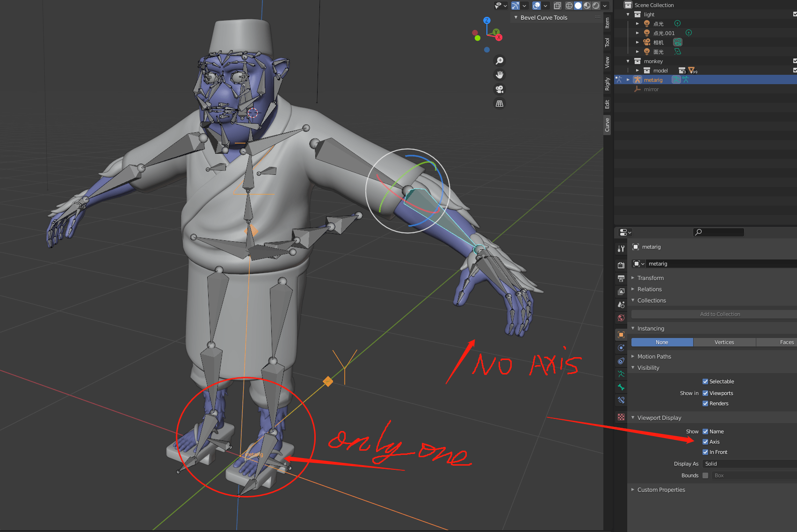Screen dimensions: 797x532
Task: Enable toggle X-Ray in viewport header
Action: [557, 6]
